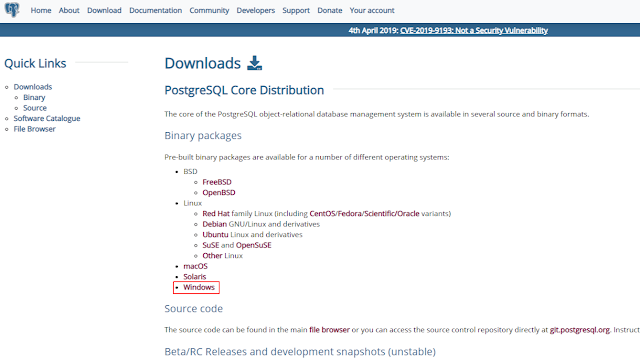Follow the CentOS/Fedora/Scientific/Oracle variants link
The image size is (640, 362).
(x=364, y=213)
